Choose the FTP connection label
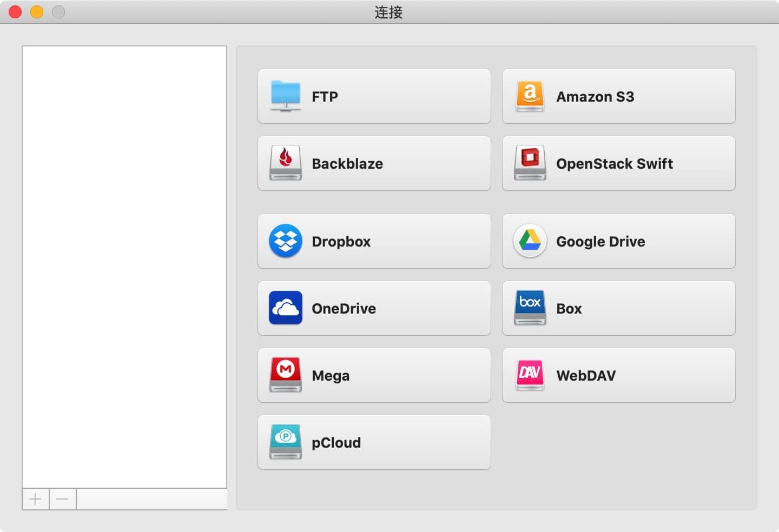The width and height of the screenshot is (779, 532). pyautogui.click(x=325, y=97)
